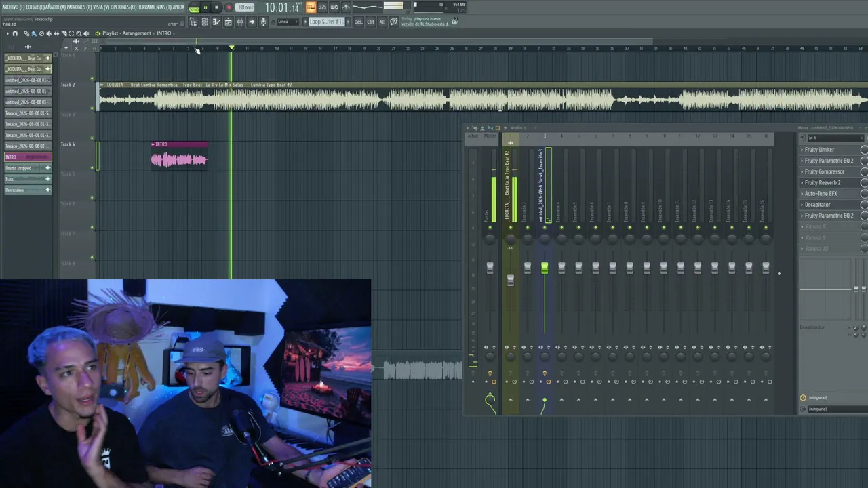Click the waveform icon on Drums stripped
This screenshot has width=868, height=488.
coord(47,168)
